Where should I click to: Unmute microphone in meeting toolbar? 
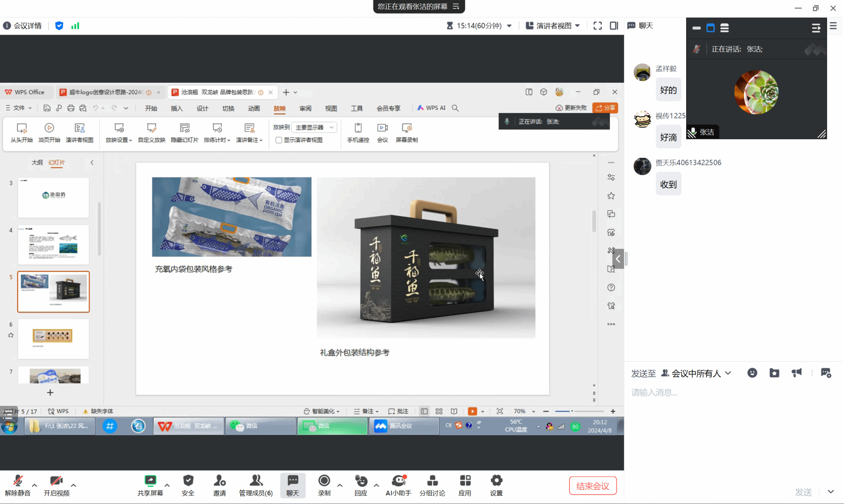click(x=17, y=485)
